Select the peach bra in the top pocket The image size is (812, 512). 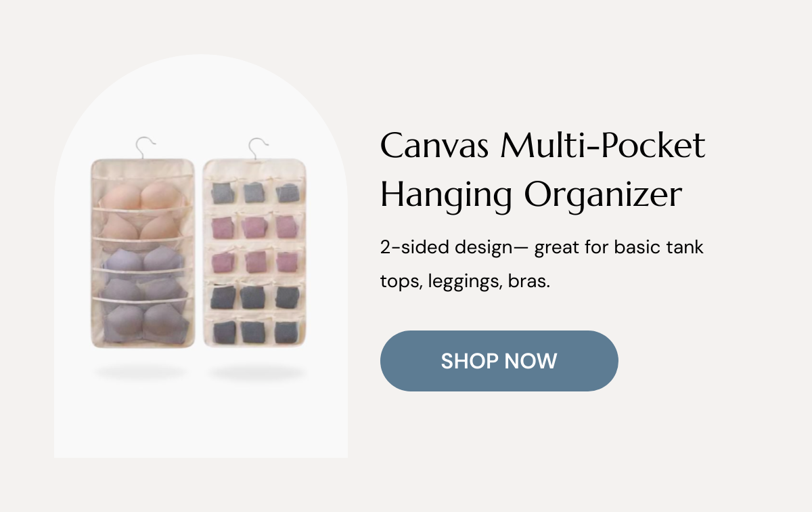(143, 195)
